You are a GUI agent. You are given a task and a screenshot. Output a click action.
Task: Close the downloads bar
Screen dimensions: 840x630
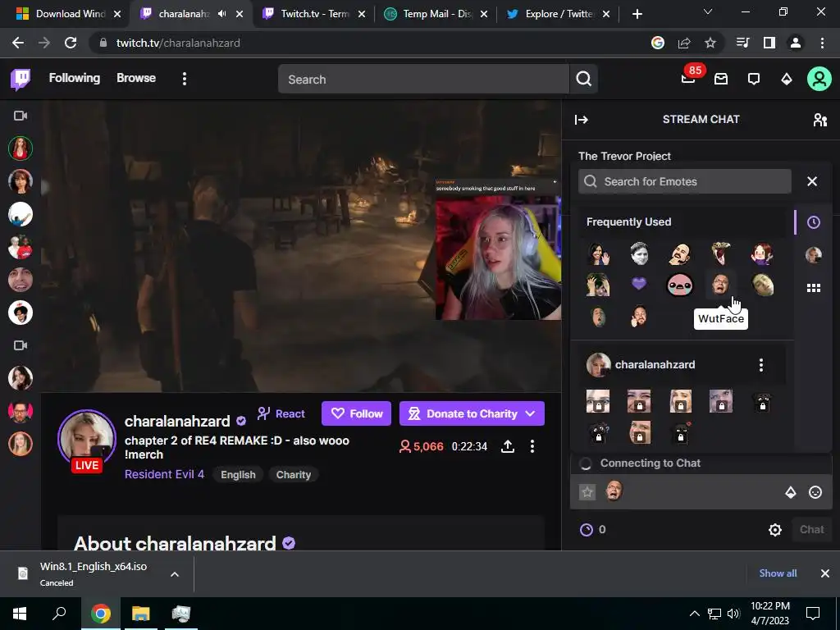point(825,573)
